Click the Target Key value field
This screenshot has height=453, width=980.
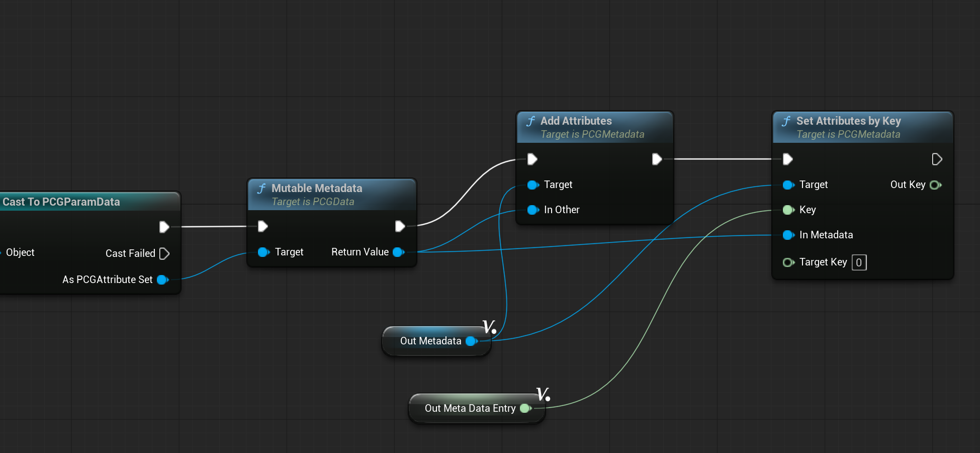click(859, 262)
